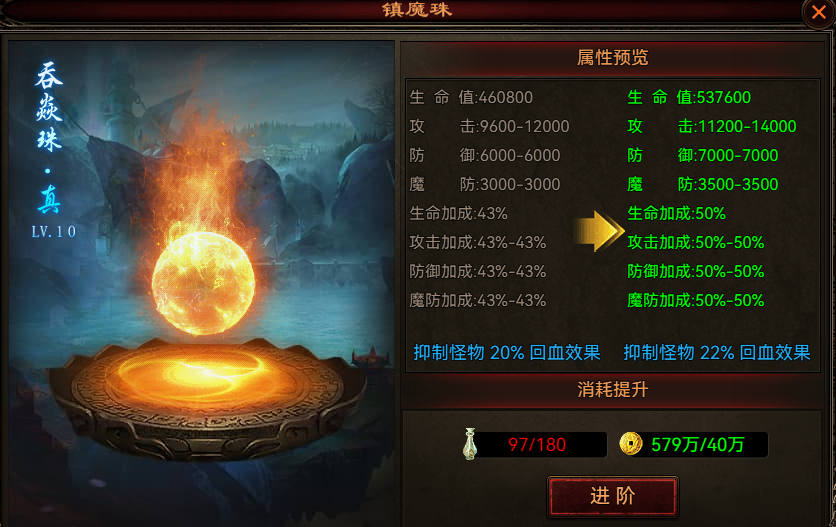This screenshot has width=836, height=527.
Task: Click the potion bottle material icon
Action: [470, 444]
